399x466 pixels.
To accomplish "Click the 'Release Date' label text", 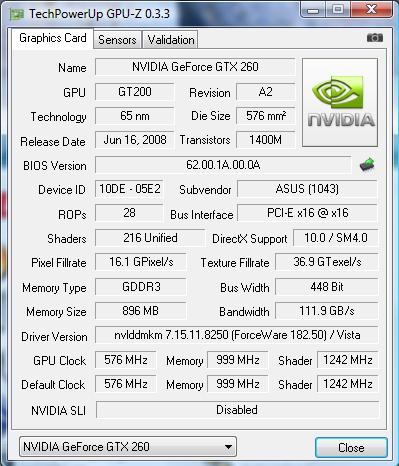I will tap(53, 142).
